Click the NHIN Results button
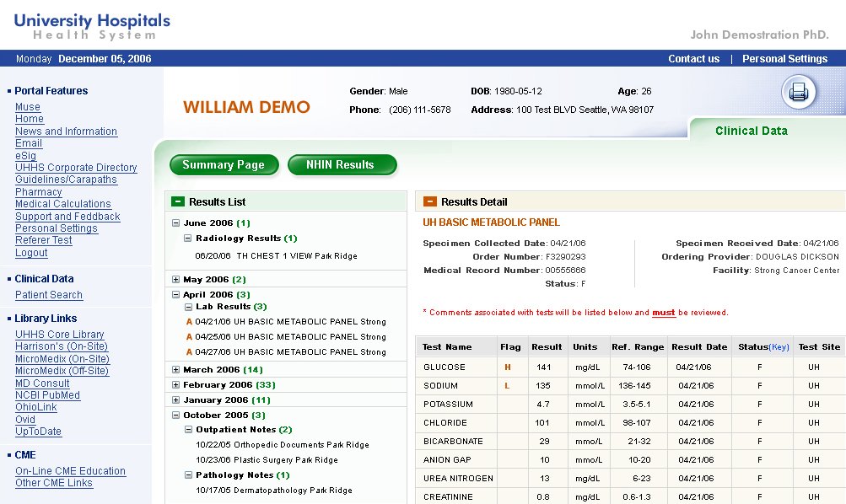846x504 pixels. [342, 165]
